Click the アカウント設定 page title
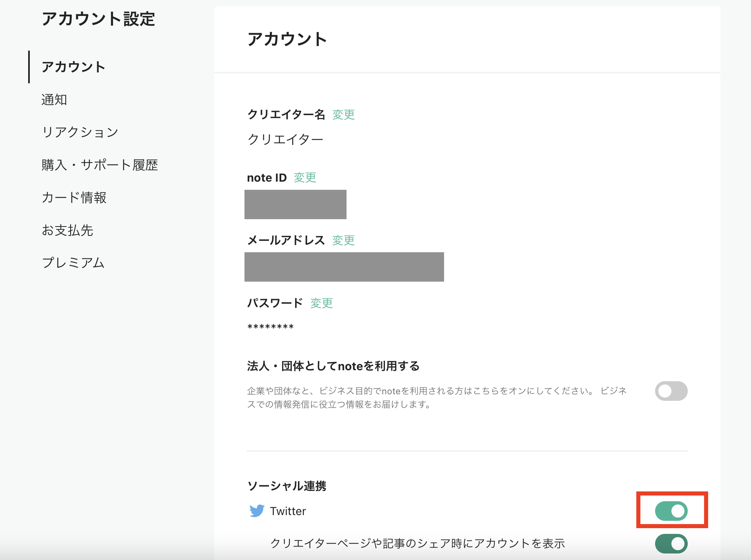 (98, 19)
